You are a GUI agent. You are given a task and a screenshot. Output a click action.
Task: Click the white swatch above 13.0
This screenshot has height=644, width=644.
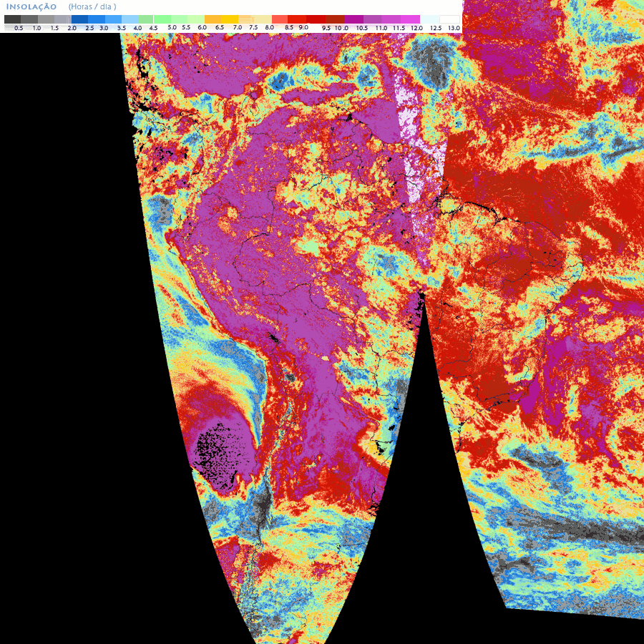[449, 19]
